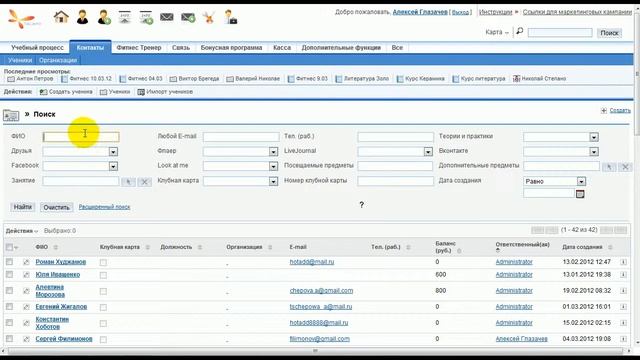This screenshot has width=640, height=360.
Task: Click the Любой E-mail input field
Action: click(x=241, y=137)
